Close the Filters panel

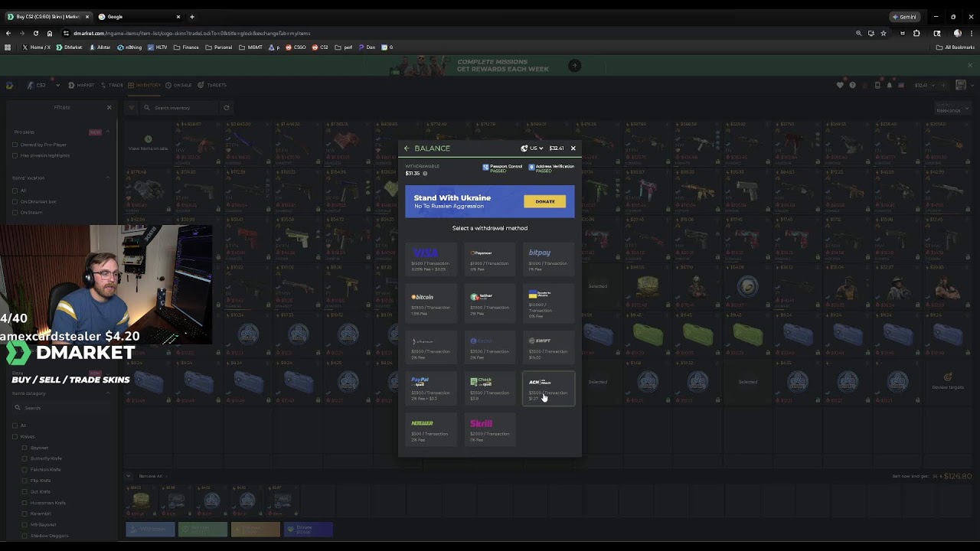pyautogui.click(x=109, y=107)
